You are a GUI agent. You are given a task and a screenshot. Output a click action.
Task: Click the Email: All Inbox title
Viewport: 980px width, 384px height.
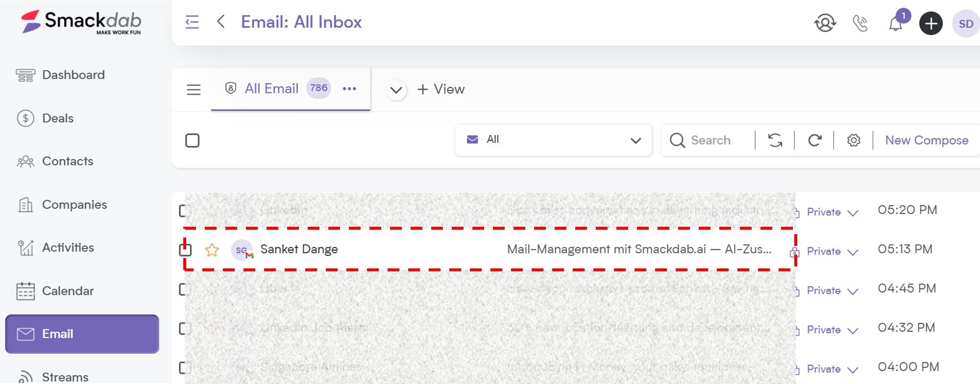click(x=301, y=22)
